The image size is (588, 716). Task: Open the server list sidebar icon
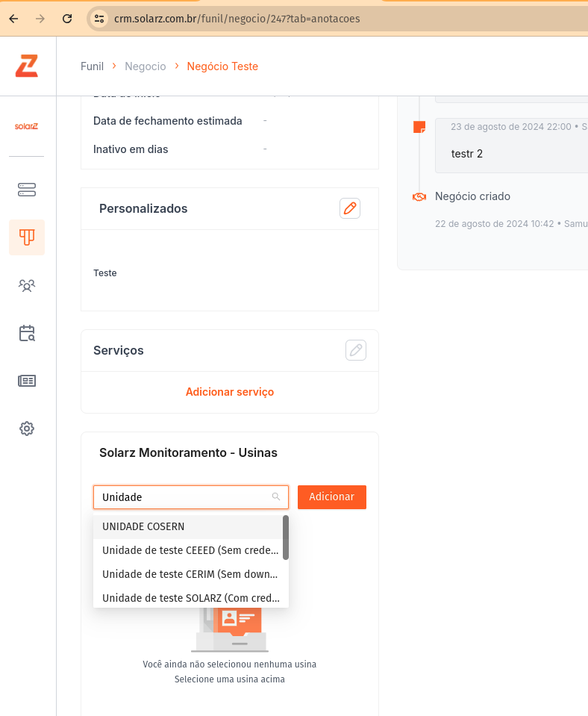click(27, 190)
